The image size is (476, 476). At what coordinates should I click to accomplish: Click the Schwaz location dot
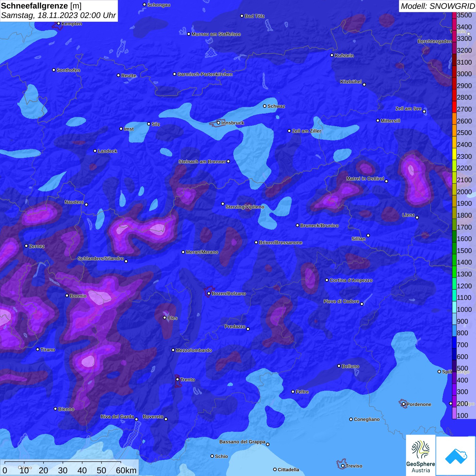pyautogui.click(x=265, y=106)
